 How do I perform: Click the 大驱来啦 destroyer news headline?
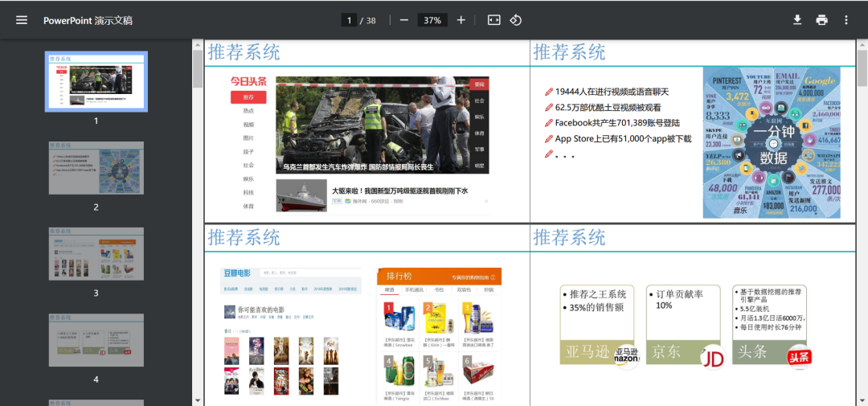pyautogui.click(x=400, y=191)
